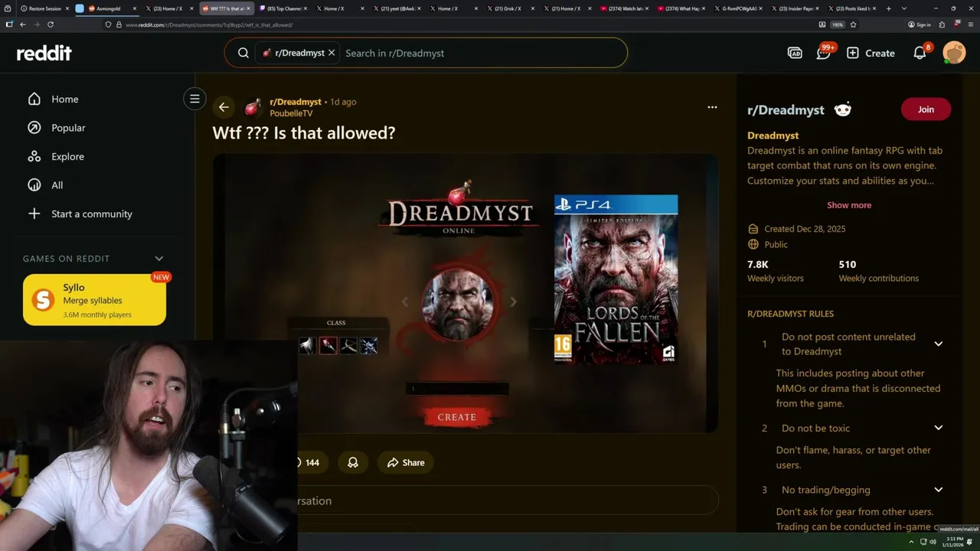Collapse the left navigation sidebar
Image resolution: width=980 pixels, height=551 pixels.
pos(194,99)
